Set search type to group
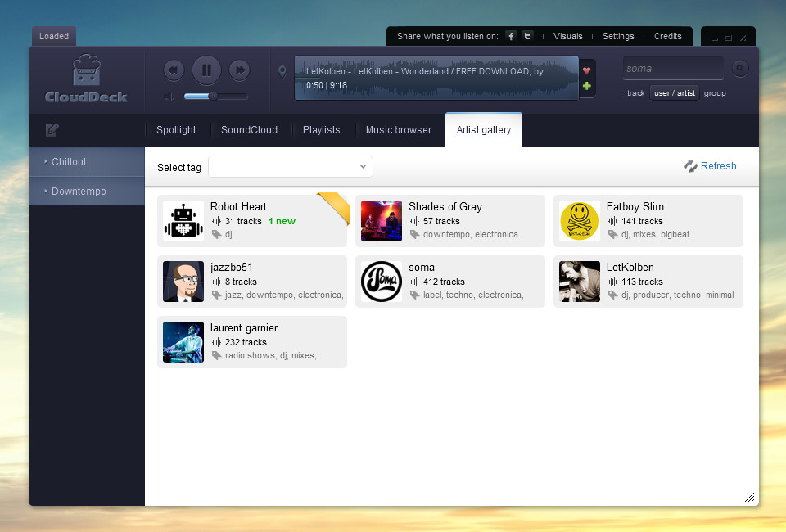 point(715,93)
